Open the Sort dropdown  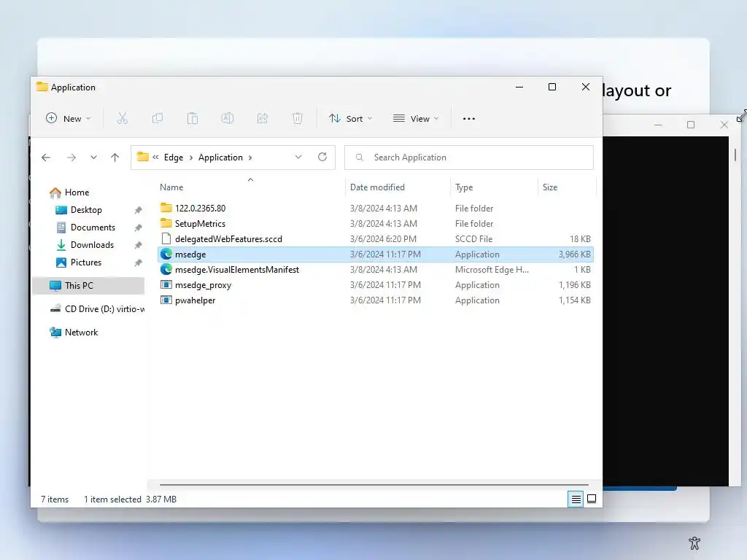click(x=351, y=119)
